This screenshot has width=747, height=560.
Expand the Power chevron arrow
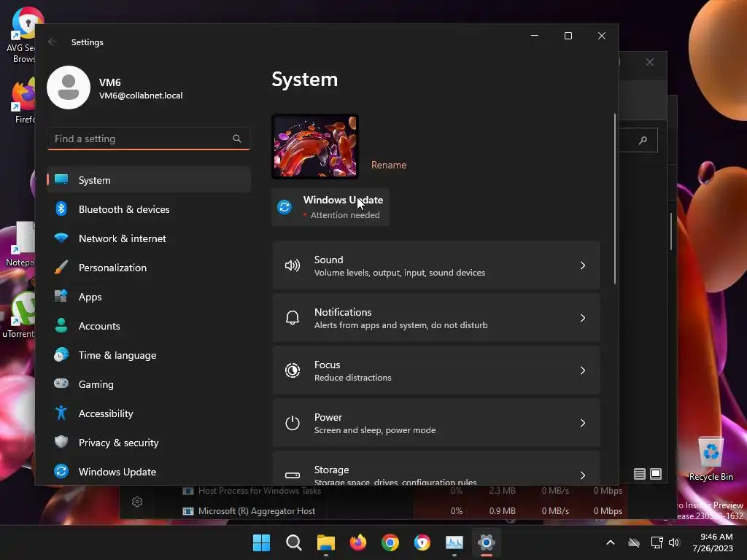(583, 423)
